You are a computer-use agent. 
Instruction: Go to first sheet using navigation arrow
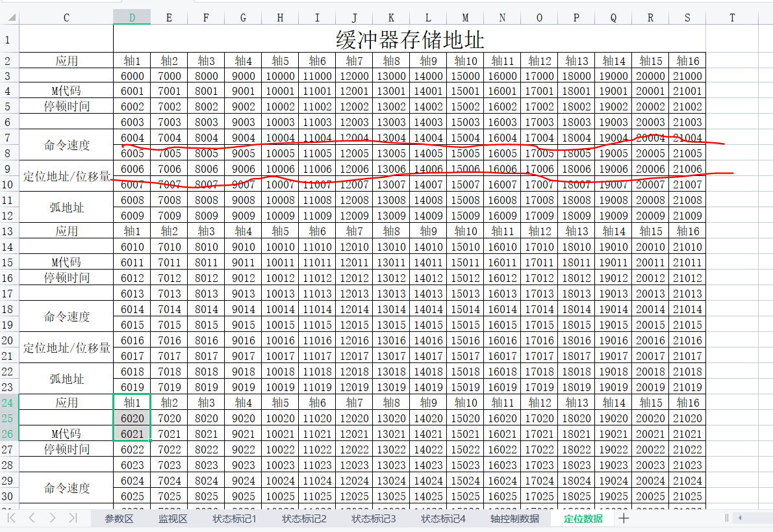(11, 518)
